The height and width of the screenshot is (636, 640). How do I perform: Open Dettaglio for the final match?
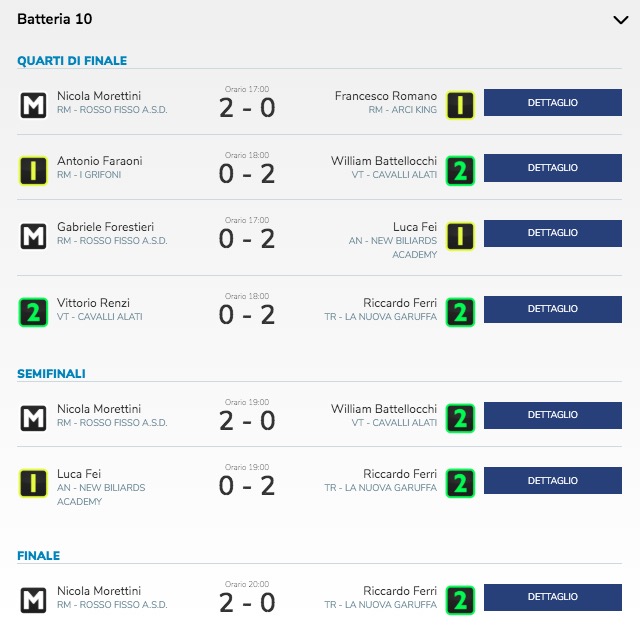click(553, 597)
